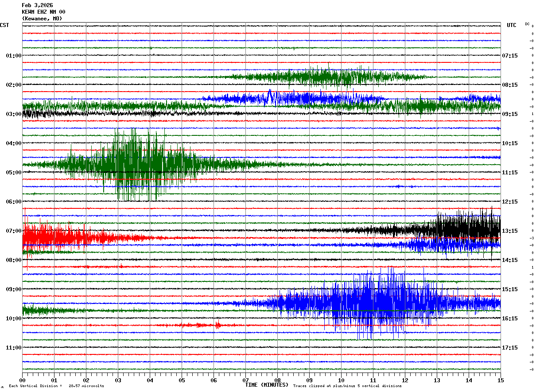Click minute tick 00 on time axis

click(x=22, y=380)
